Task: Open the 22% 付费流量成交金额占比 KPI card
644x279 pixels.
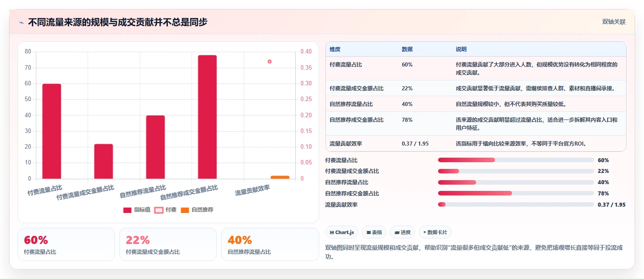Action: coord(168,244)
